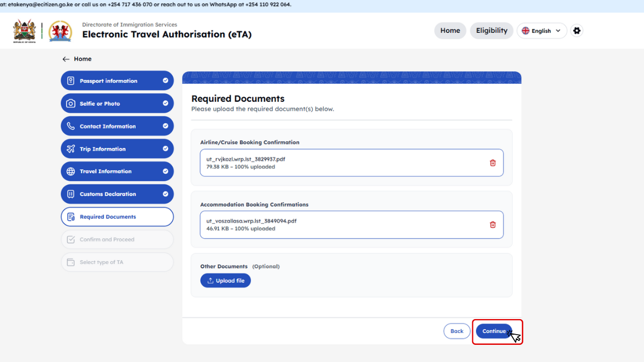Select the Home button in the top navigation
644x362 pixels.
450,31
